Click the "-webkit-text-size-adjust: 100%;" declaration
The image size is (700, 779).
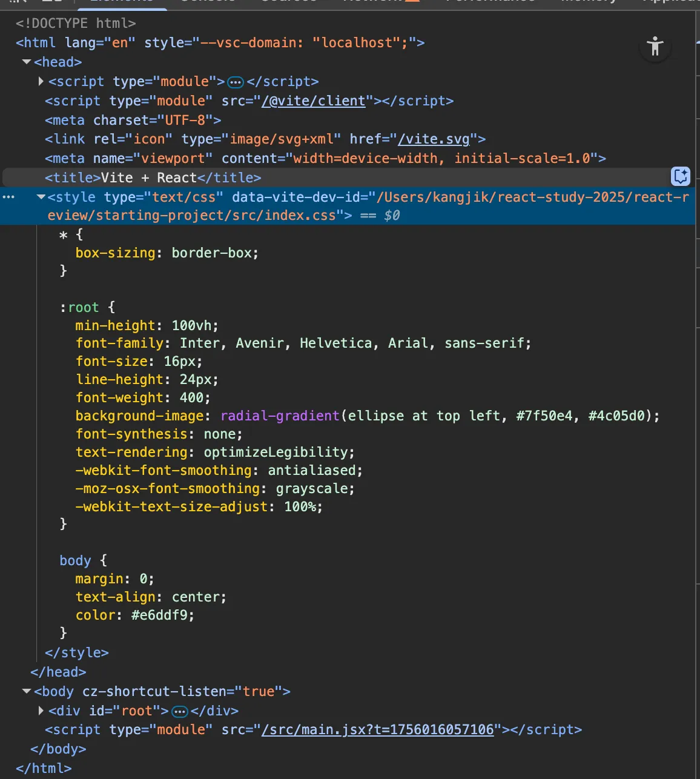pos(199,506)
